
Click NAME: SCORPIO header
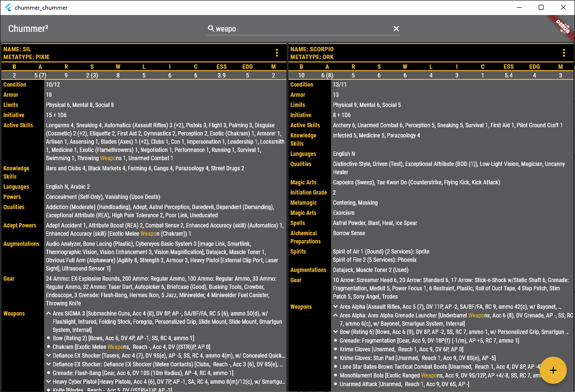pyautogui.click(x=312, y=49)
